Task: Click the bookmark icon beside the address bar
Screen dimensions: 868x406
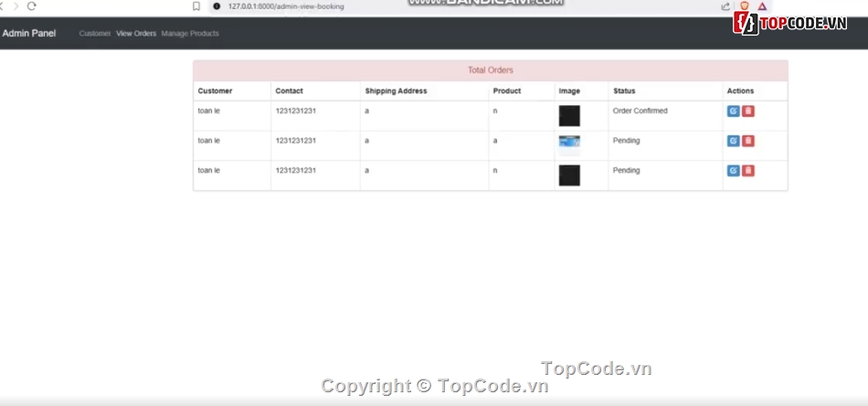Action: point(196,6)
